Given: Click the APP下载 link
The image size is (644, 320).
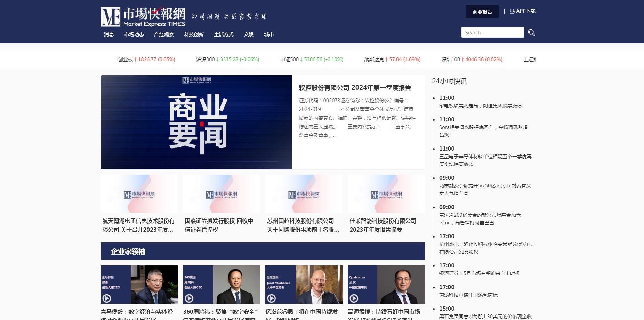Looking at the screenshot, I should pyautogui.click(x=525, y=11).
